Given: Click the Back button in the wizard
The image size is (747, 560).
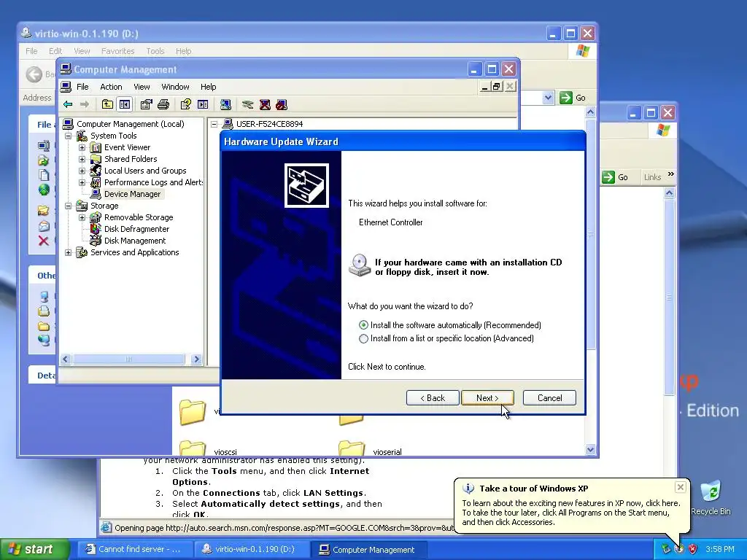Looking at the screenshot, I should (x=433, y=398).
